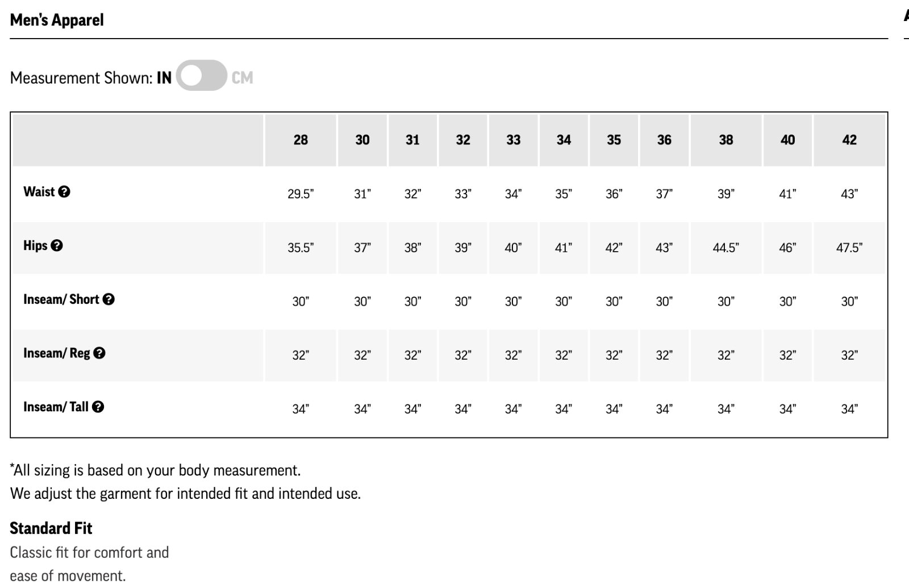The height and width of the screenshot is (588, 909).
Task: Open the Inseam/Tall help icon
Action: tap(98, 407)
